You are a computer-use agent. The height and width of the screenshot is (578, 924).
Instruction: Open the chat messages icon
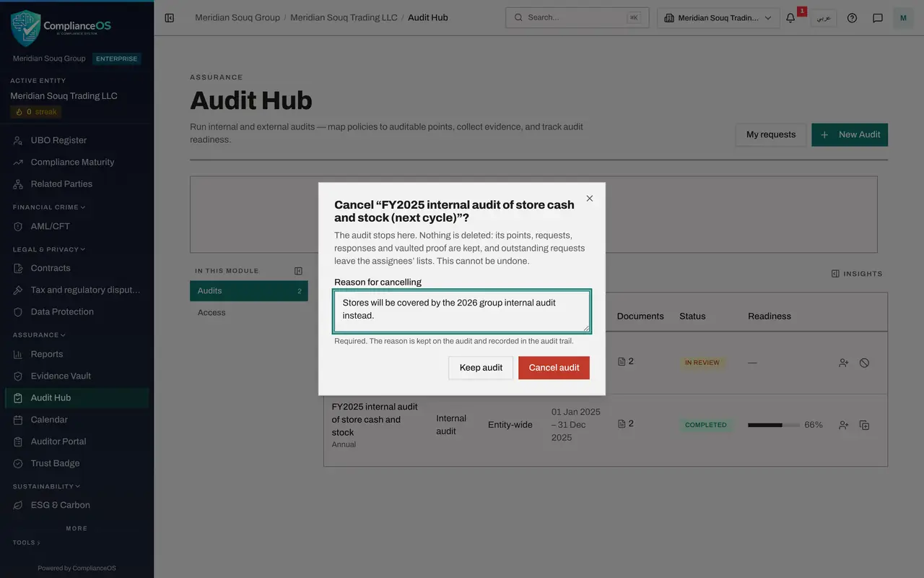tap(878, 17)
